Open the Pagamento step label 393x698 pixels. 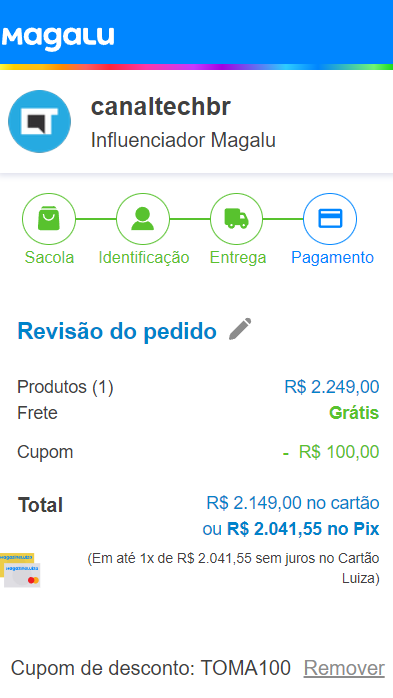point(332,257)
